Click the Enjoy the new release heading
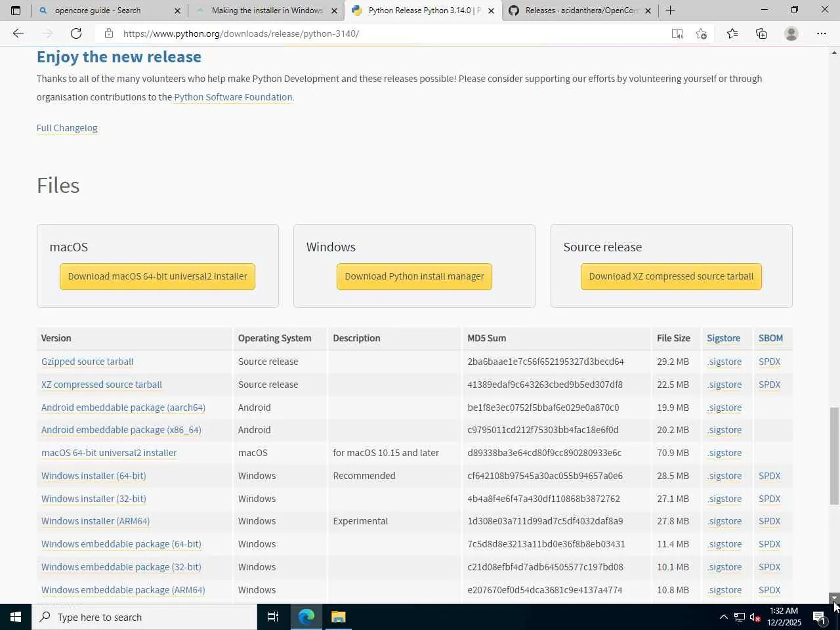 (x=119, y=57)
